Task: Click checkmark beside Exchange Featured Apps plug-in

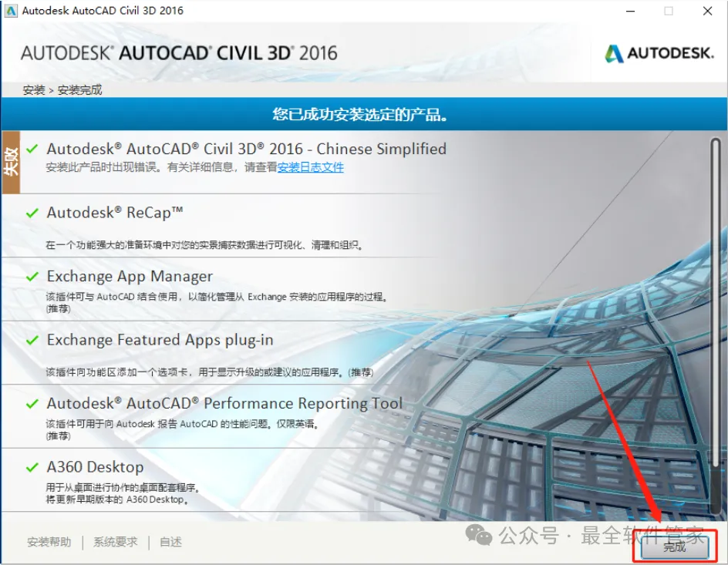Action: pos(32,340)
